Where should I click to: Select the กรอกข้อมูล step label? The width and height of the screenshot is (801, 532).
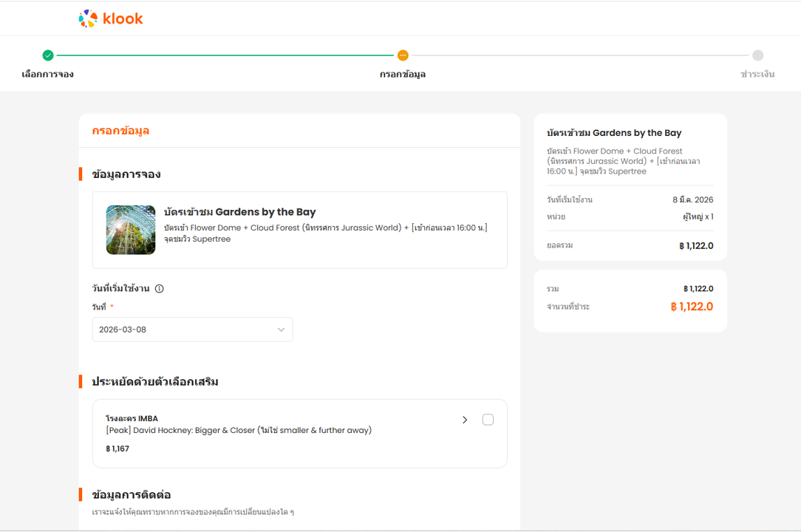click(403, 75)
